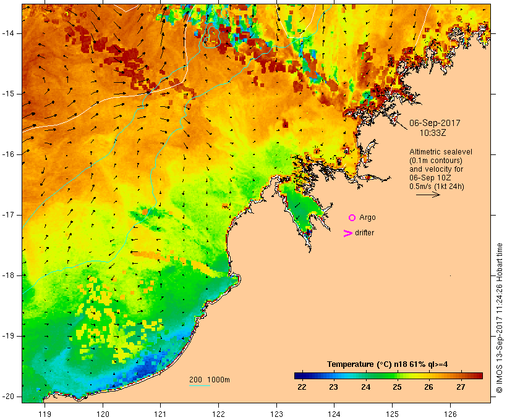
Task: Click the '06-Sep 10Z' text
Action: click(430, 178)
